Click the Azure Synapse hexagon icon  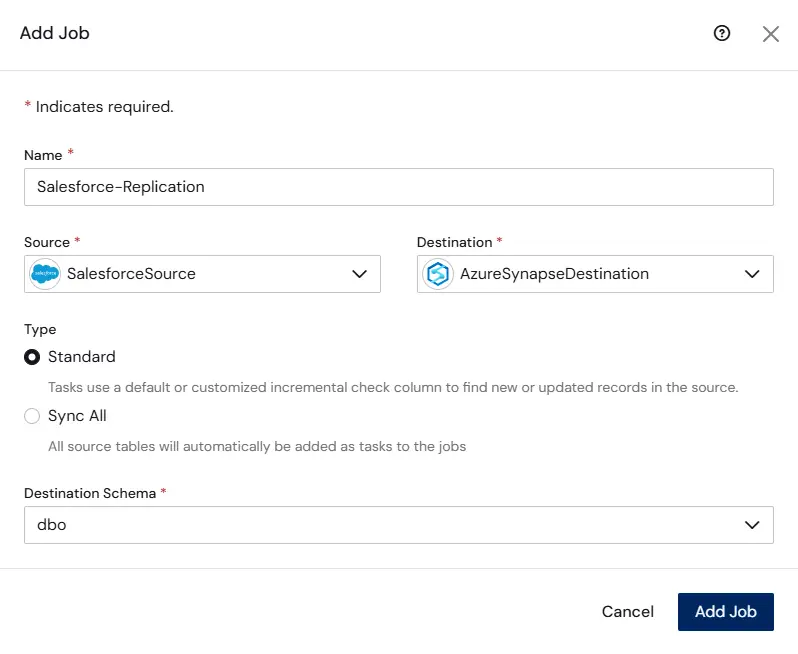pos(438,274)
